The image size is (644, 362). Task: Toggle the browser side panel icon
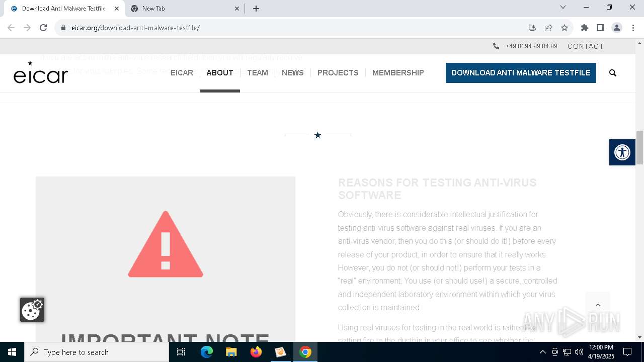pyautogui.click(x=601, y=28)
